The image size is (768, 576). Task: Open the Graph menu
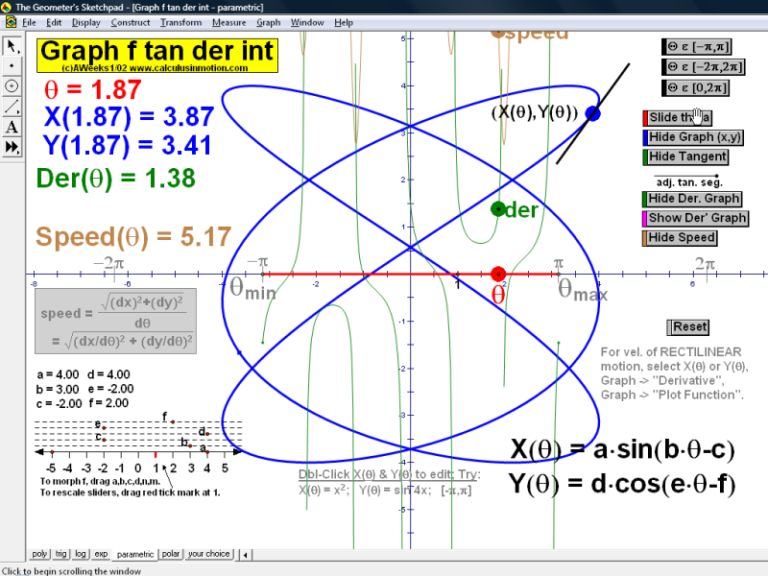pos(268,23)
